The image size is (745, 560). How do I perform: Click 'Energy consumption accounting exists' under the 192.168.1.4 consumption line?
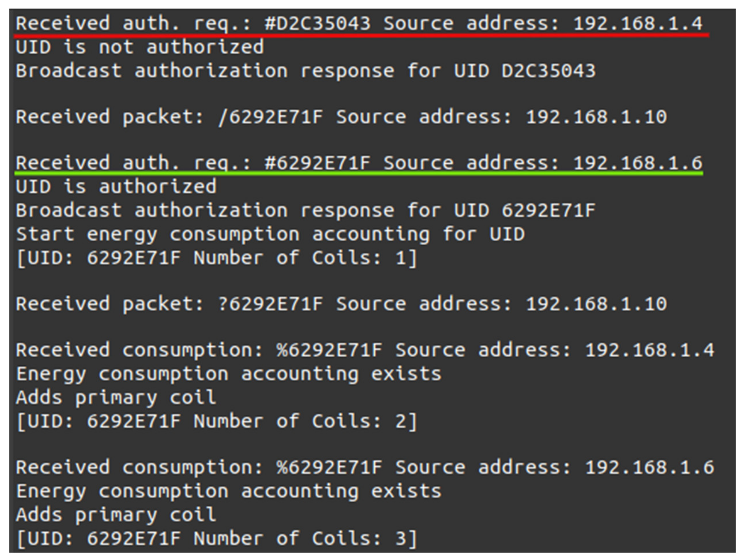(229, 374)
